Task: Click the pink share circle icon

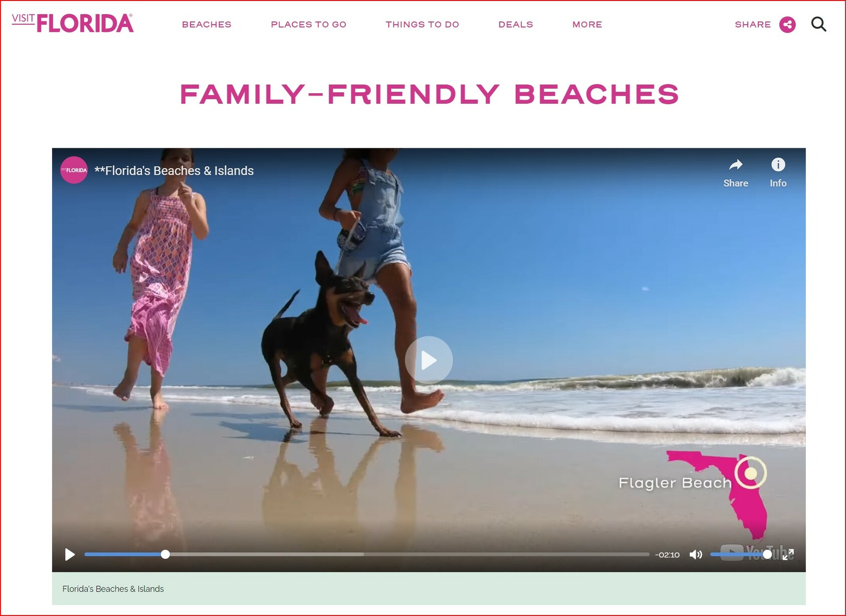Action: point(787,24)
